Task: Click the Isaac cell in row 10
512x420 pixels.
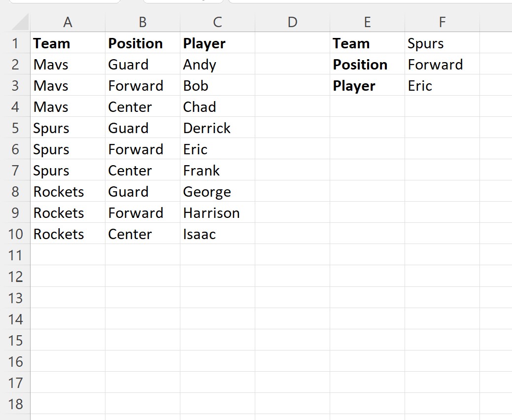Action: [217, 234]
